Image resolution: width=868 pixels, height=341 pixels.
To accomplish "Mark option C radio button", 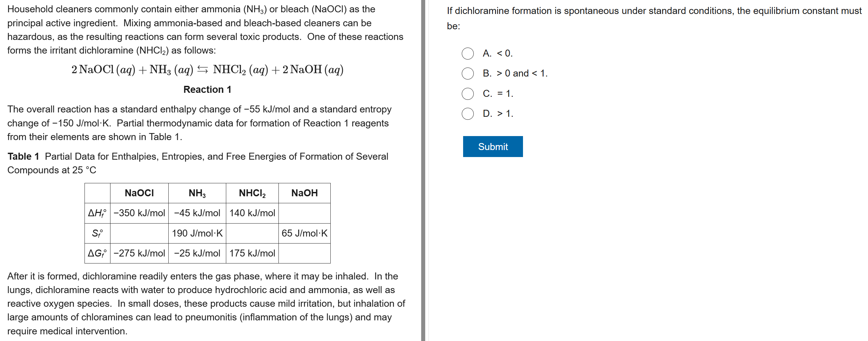I will point(467,94).
